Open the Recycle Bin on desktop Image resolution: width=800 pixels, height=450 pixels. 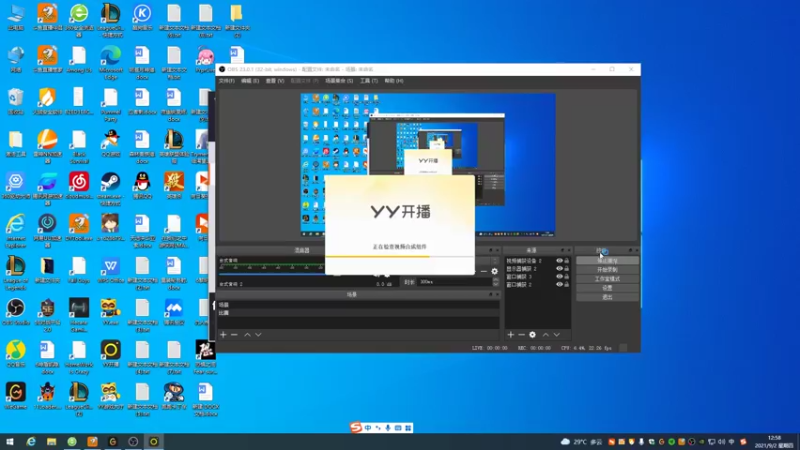pyautogui.click(x=16, y=102)
